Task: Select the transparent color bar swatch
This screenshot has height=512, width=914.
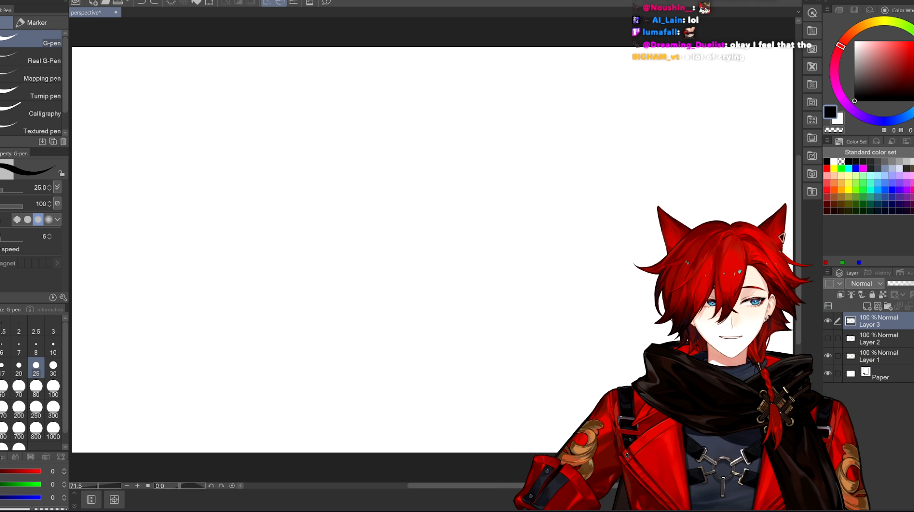Action: pyautogui.click(x=834, y=129)
